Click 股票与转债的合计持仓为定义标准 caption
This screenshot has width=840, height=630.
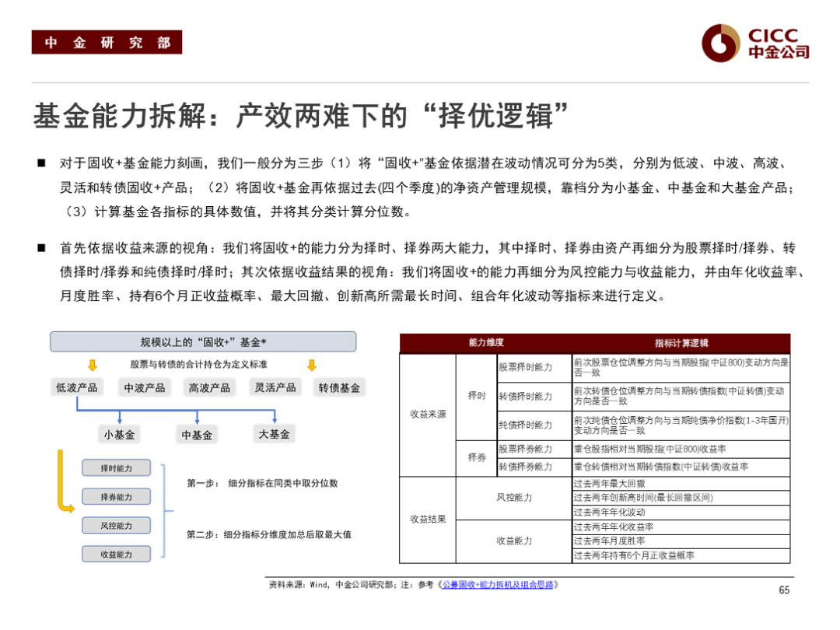coord(199,364)
